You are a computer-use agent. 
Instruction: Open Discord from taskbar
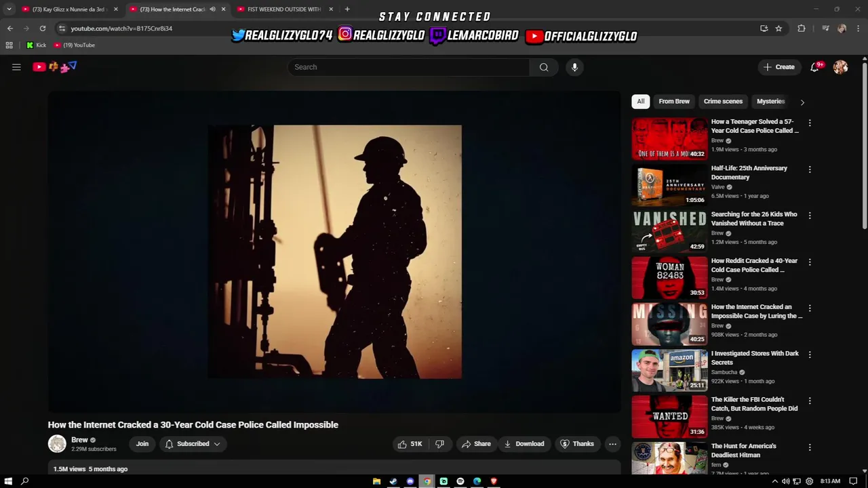coord(410,481)
